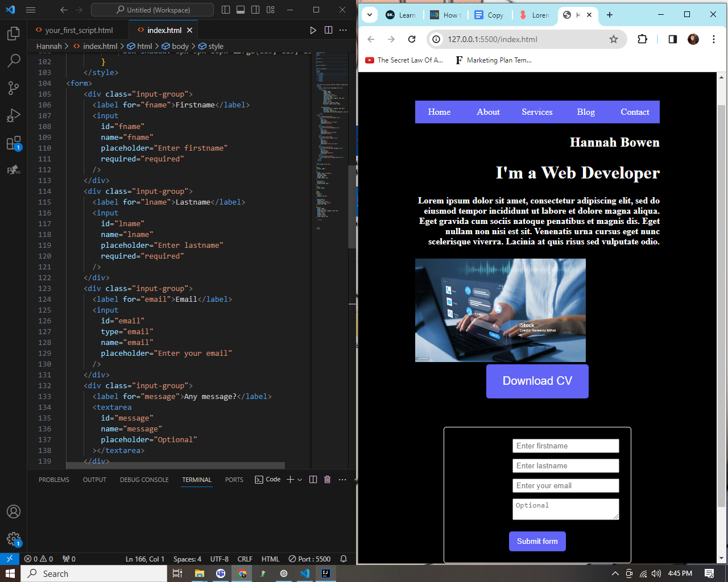Open the editor More Actions menu
This screenshot has height=582, width=728.
coord(343,30)
